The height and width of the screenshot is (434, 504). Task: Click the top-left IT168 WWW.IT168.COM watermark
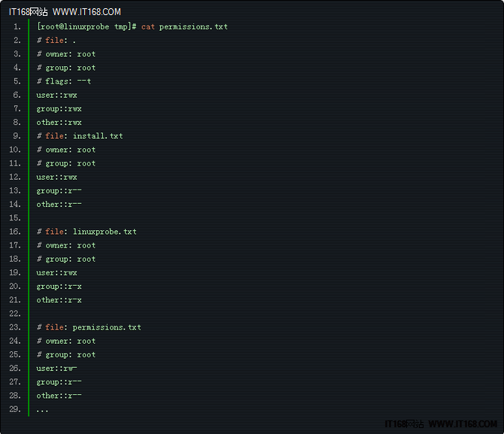coord(65,12)
